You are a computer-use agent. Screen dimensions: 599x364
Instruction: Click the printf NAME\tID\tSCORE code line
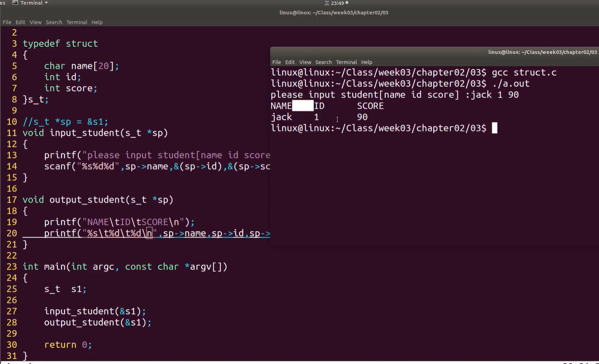(x=119, y=222)
